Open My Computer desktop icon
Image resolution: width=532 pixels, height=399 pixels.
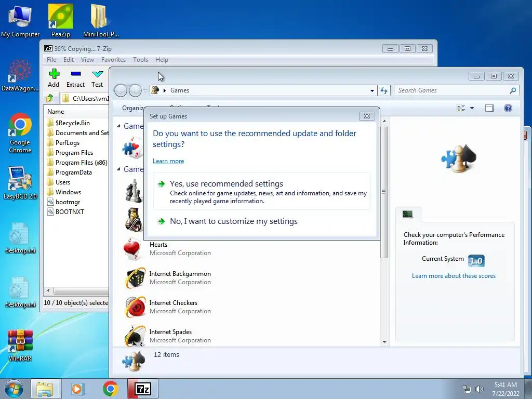20,21
